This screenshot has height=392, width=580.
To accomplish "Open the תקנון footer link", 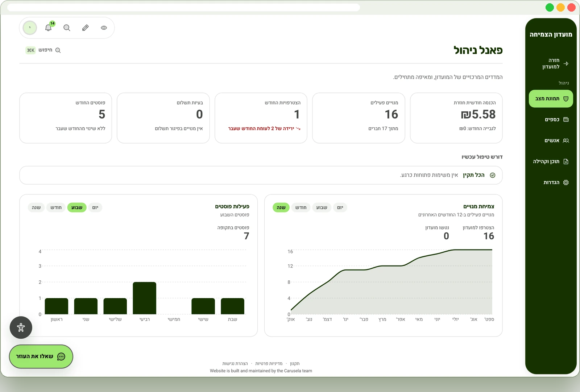I will tap(295, 363).
